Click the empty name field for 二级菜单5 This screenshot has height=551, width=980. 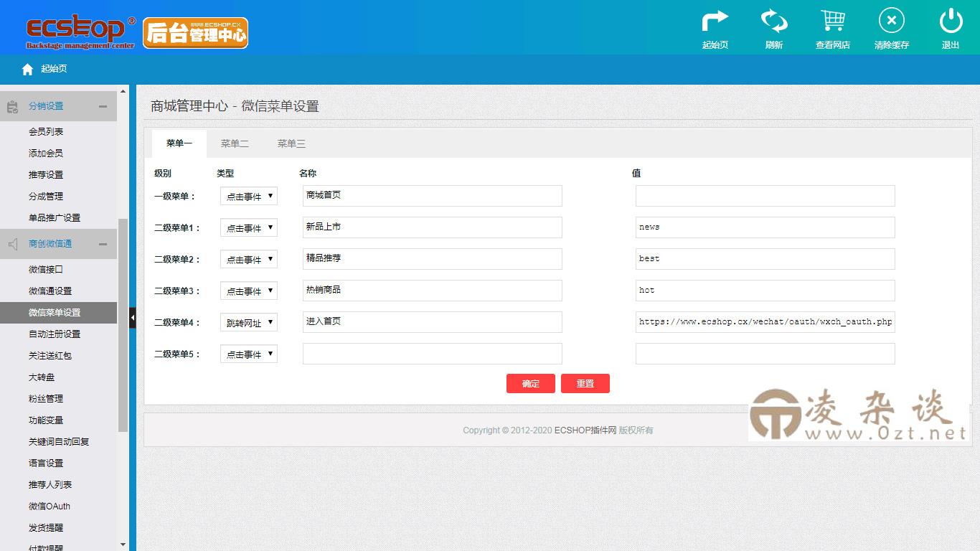pos(433,354)
